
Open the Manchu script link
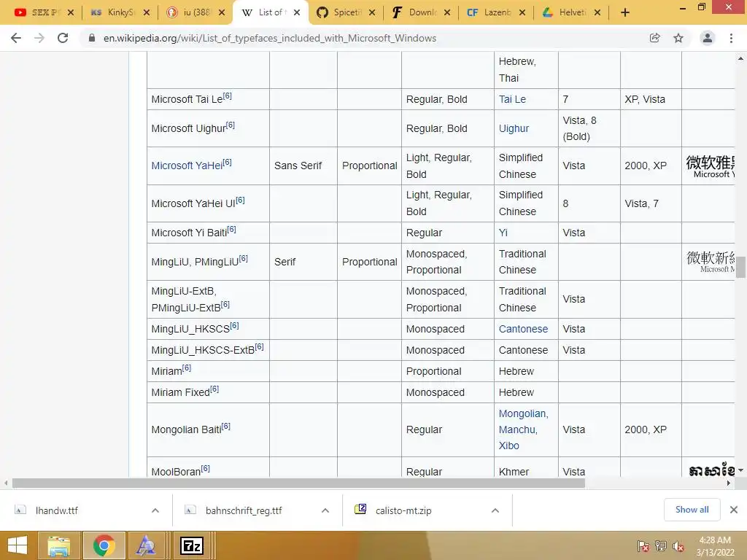518,429
